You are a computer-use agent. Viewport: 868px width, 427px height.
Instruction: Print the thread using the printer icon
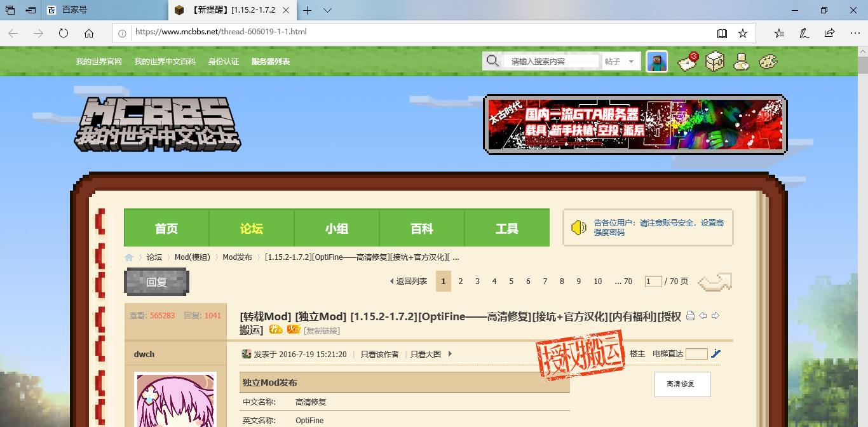691,316
